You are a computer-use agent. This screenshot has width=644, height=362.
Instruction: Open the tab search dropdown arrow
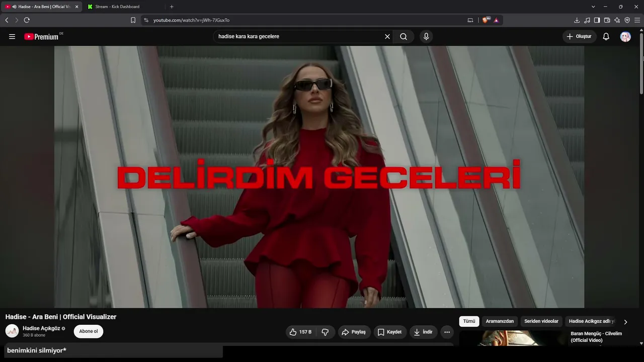593,7
